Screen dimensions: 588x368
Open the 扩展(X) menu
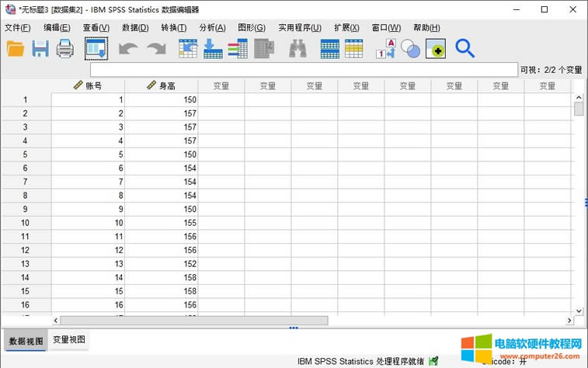point(347,28)
